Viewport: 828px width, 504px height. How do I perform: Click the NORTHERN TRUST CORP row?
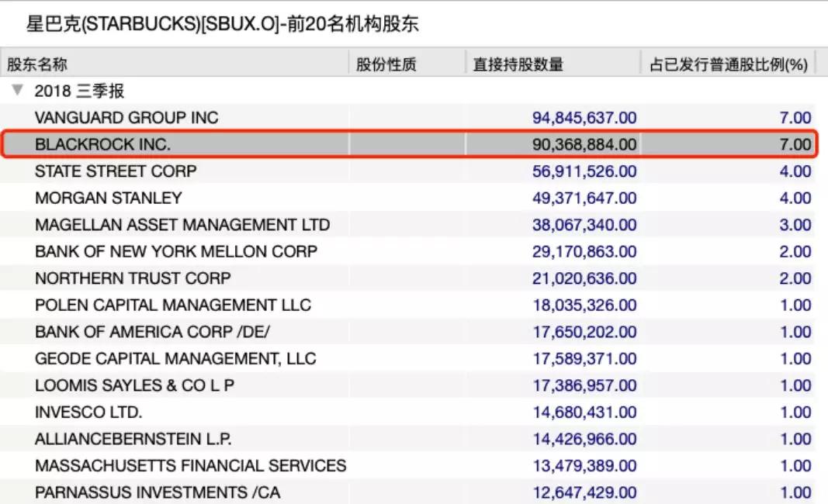coord(133,278)
